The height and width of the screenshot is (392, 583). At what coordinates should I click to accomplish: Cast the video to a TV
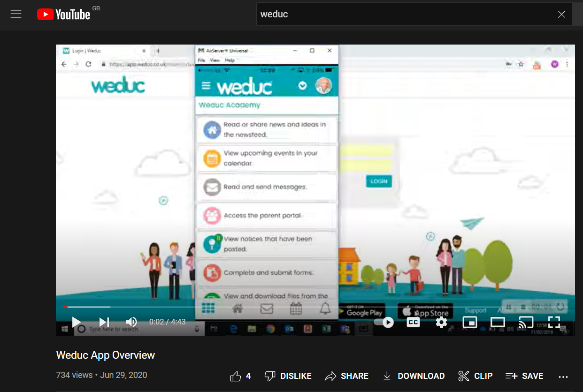pyautogui.click(x=526, y=322)
